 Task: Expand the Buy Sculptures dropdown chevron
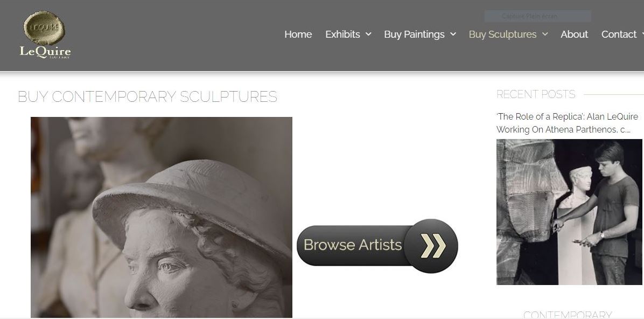[545, 34]
